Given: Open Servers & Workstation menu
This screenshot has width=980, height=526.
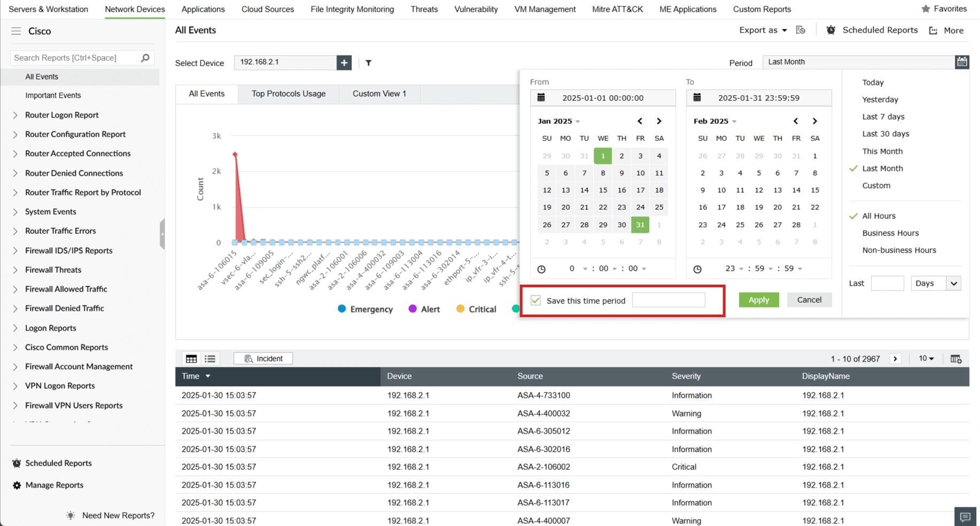Looking at the screenshot, I should (x=49, y=9).
